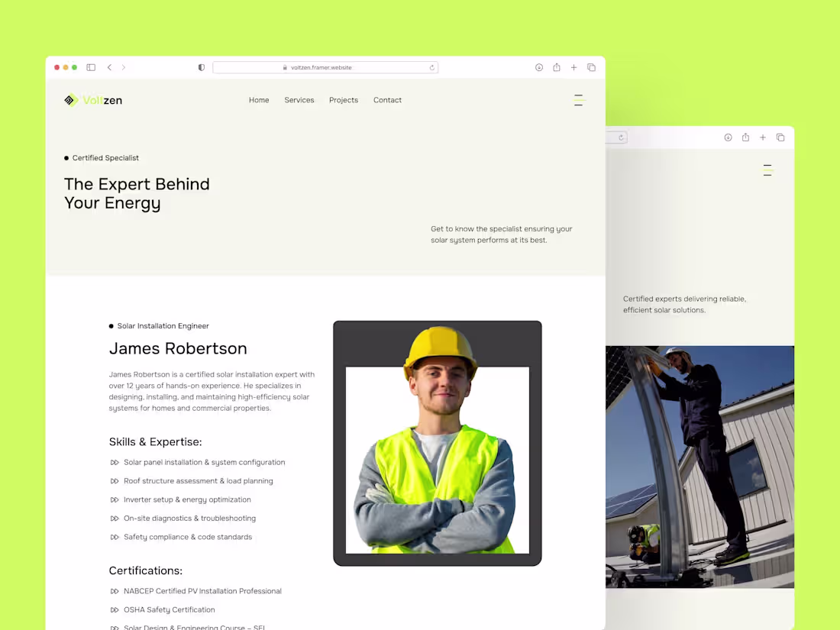Screen dimensions: 840x630
Task: Click 'Certified experts delivering reliable' text in back window
Action: coord(685,304)
